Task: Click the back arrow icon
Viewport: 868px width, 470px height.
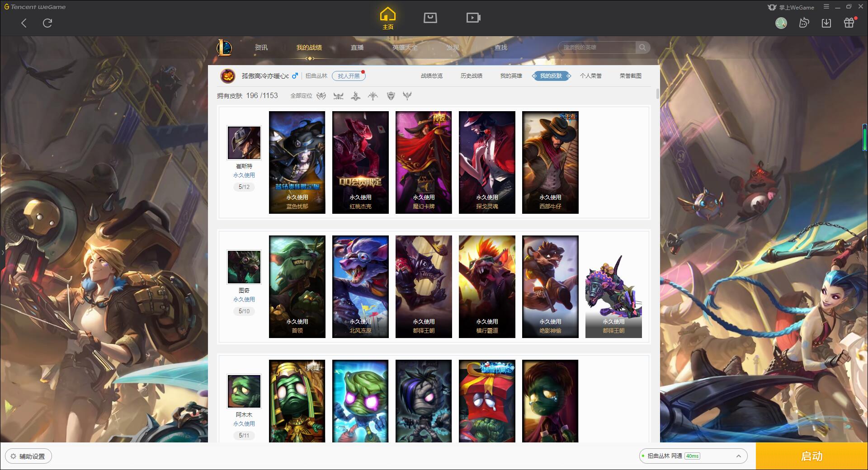Action: 24,23
